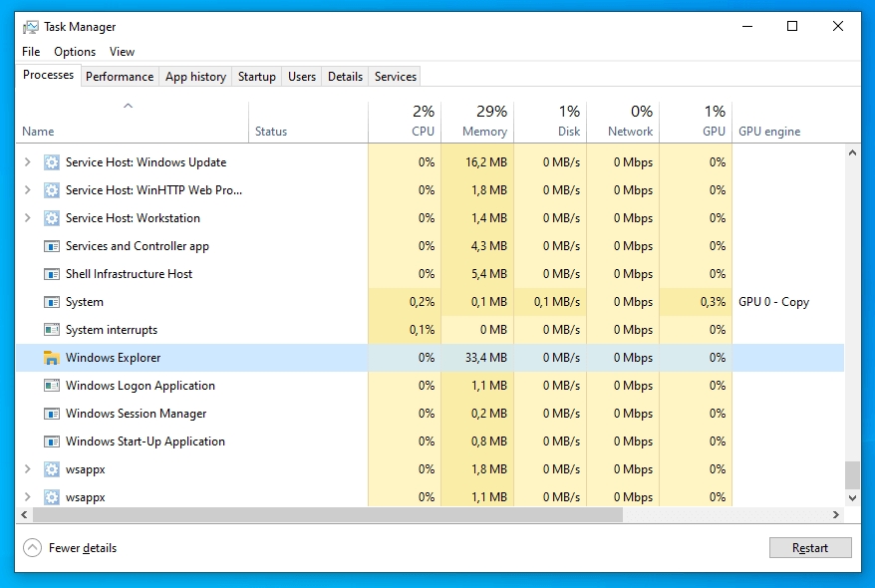Click the gear icon of wsappx using 1,1 MB
The width and height of the screenshot is (875, 588).
click(52, 497)
